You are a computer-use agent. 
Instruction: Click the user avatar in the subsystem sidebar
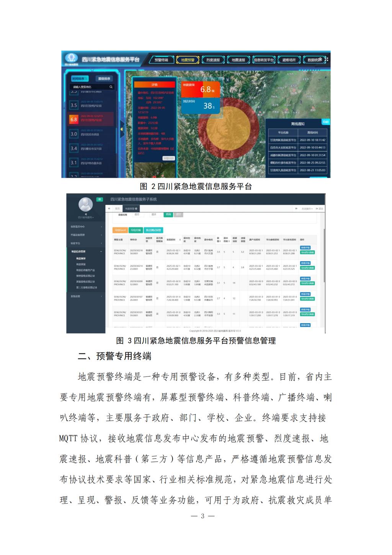coord(86,204)
